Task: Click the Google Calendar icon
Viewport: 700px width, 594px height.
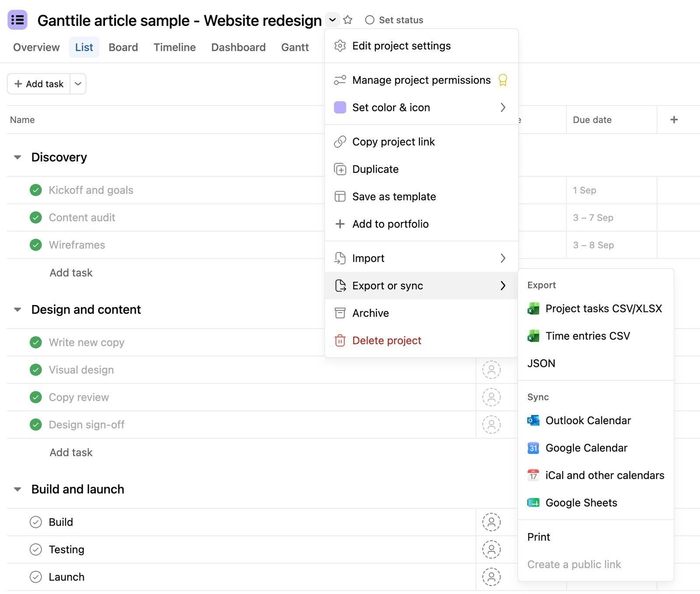Action: pos(533,448)
